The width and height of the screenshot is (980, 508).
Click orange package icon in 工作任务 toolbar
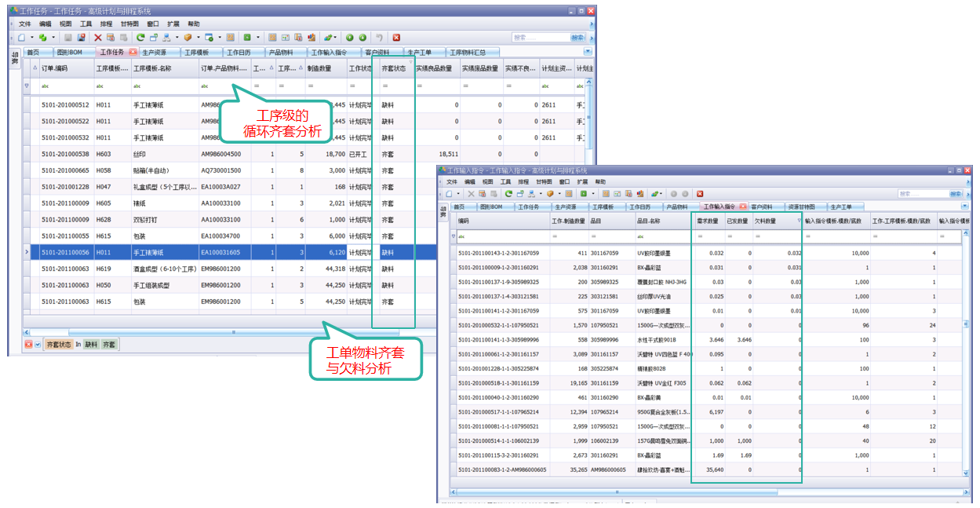pyautogui.click(x=188, y=38)
